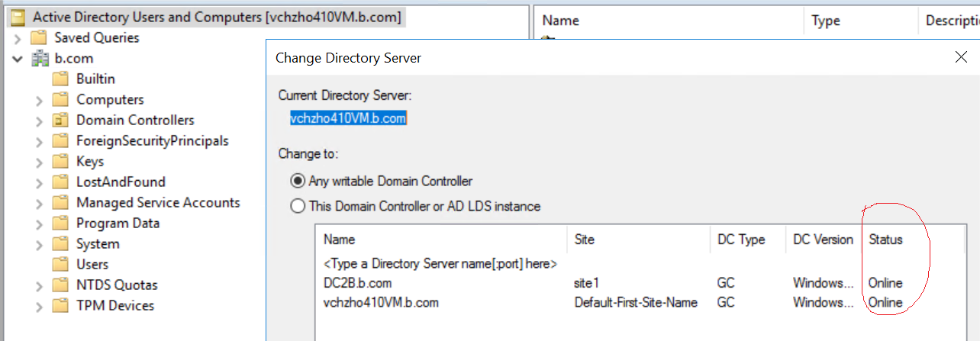
Task: Expand the LostAndFound container
Action: click(40, 182)
